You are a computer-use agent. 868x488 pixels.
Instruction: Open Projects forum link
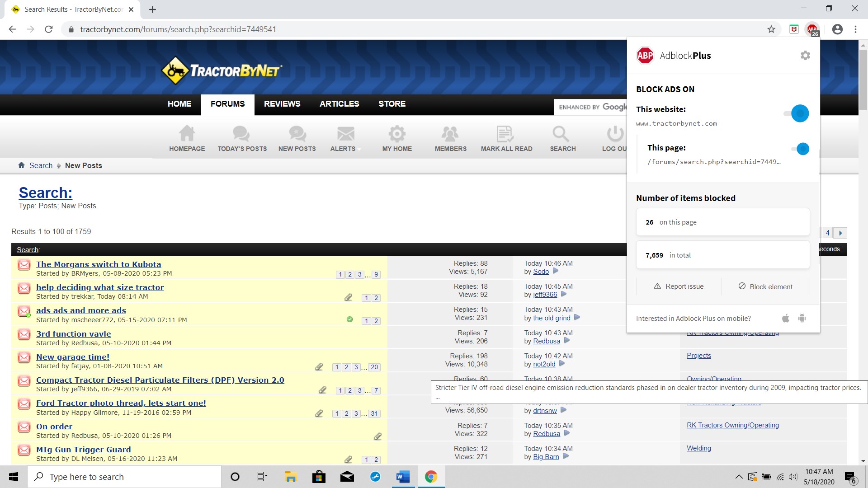[698, 356]
